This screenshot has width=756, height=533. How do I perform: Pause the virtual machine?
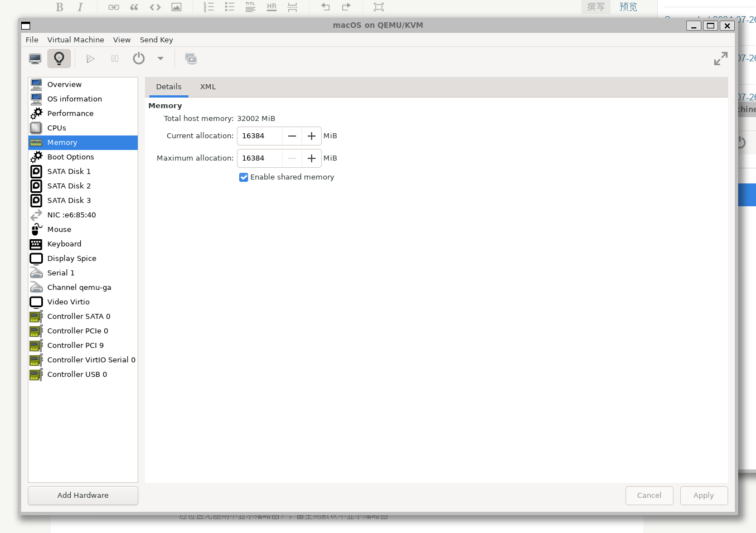click(115, 59)
